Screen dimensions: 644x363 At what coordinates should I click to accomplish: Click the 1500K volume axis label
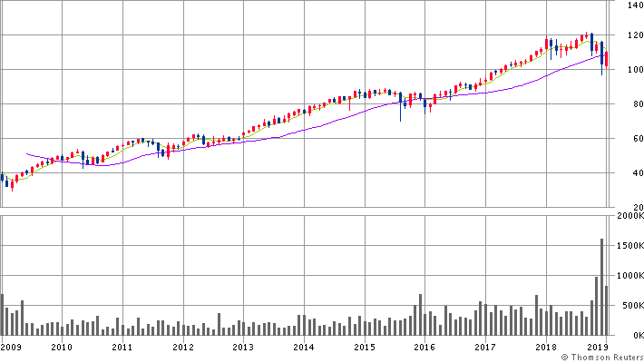pyautogui.click(x=630, y=246)
